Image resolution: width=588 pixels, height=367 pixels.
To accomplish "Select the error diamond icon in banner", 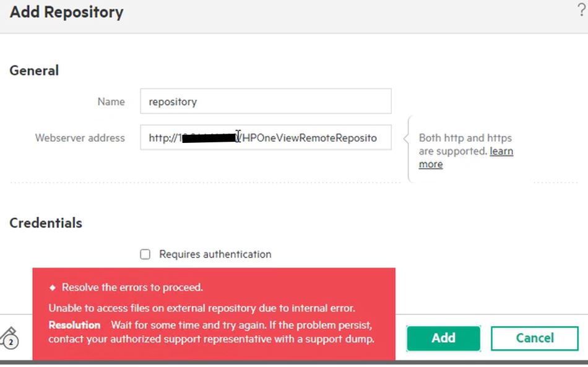I will click(52, 287).
